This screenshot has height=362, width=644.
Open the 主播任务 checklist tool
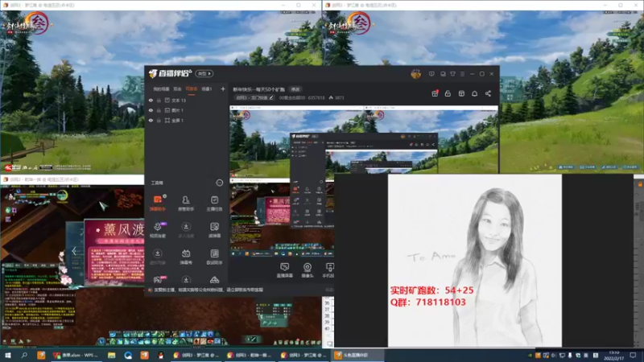pos(214,204)
